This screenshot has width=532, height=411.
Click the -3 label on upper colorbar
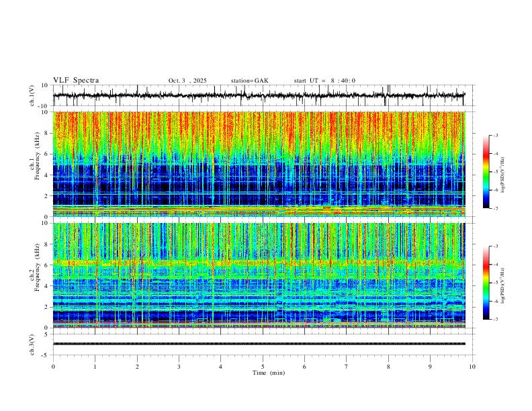tap(495, 135)
